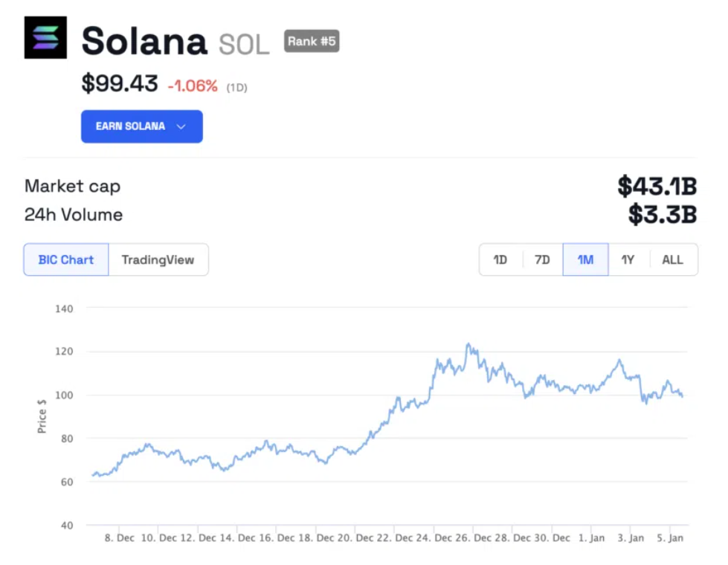
Task: Select the ALL time range
Action: (x=671, y=259)
